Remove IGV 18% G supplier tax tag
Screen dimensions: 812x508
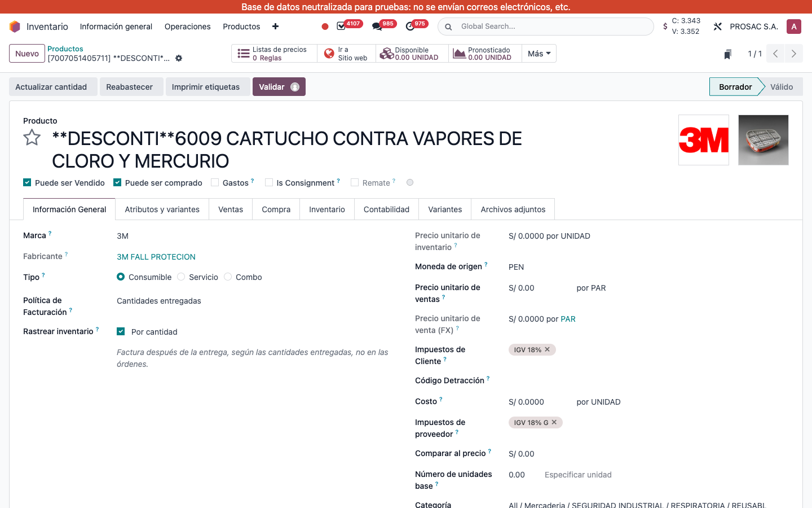[x=554, y=422]
